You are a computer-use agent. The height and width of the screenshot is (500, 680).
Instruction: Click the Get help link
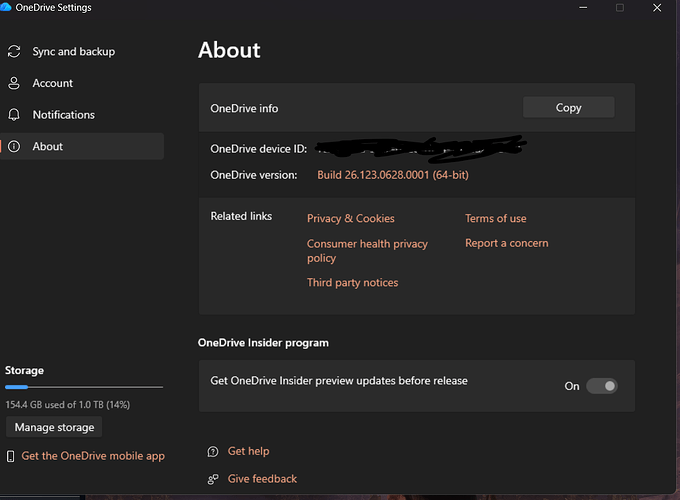coord(248,451)
